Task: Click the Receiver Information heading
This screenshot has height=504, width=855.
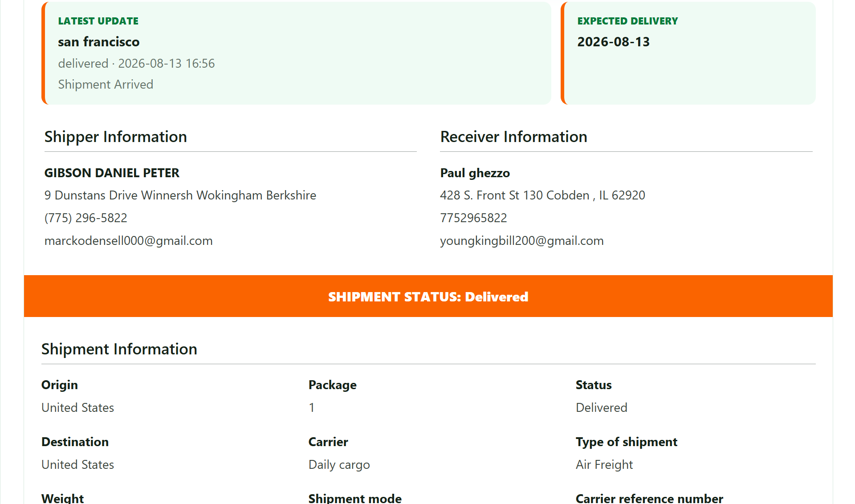Action: point(514,137)
